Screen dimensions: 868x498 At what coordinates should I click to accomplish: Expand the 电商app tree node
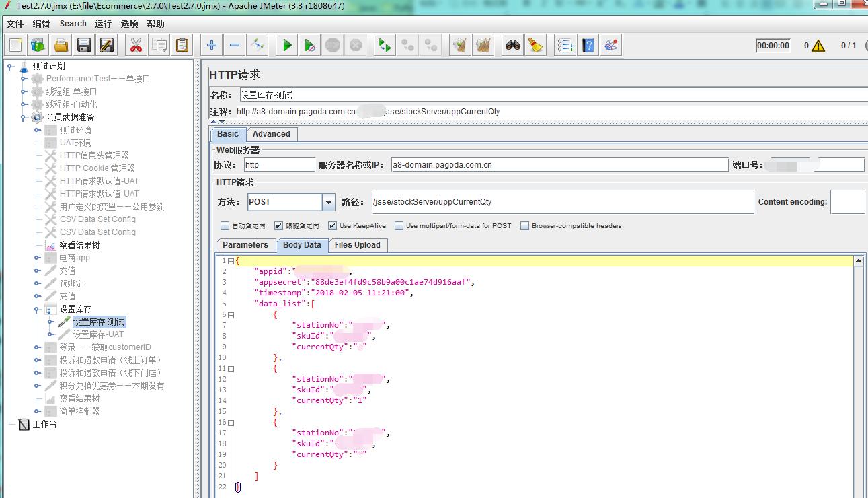(x=37, y=258)
